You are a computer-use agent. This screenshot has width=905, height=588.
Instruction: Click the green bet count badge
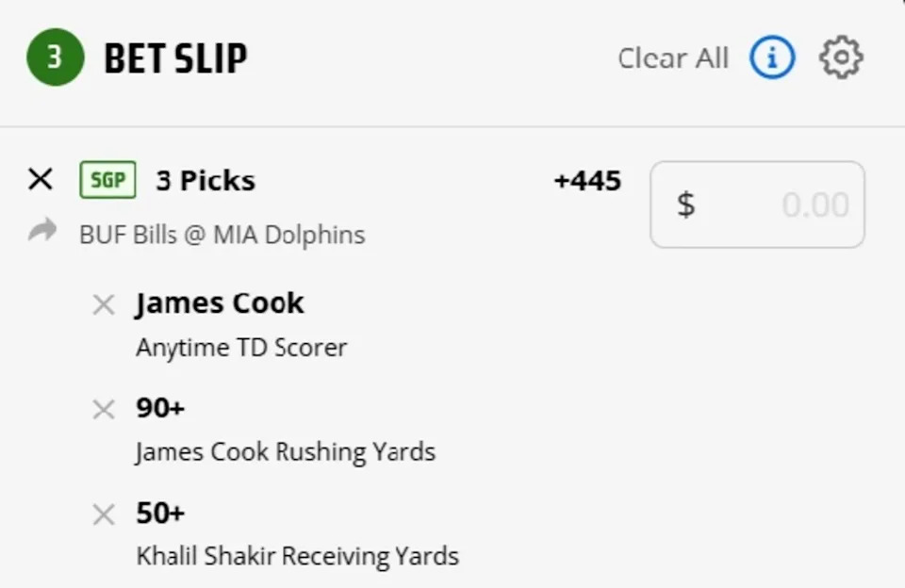coord(55,58)
